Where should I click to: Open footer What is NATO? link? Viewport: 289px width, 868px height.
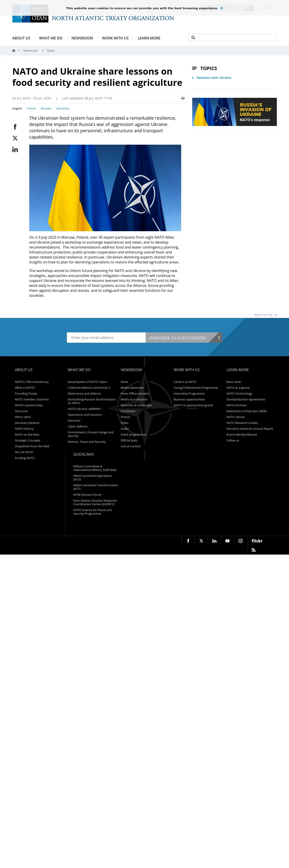click(x=25, y=388)
